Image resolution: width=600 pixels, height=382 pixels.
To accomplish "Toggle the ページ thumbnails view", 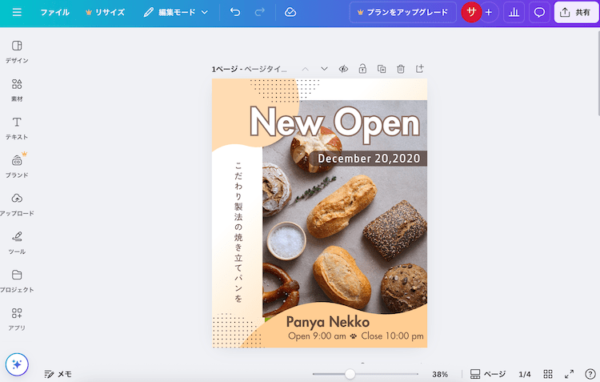I will [488, 374].
